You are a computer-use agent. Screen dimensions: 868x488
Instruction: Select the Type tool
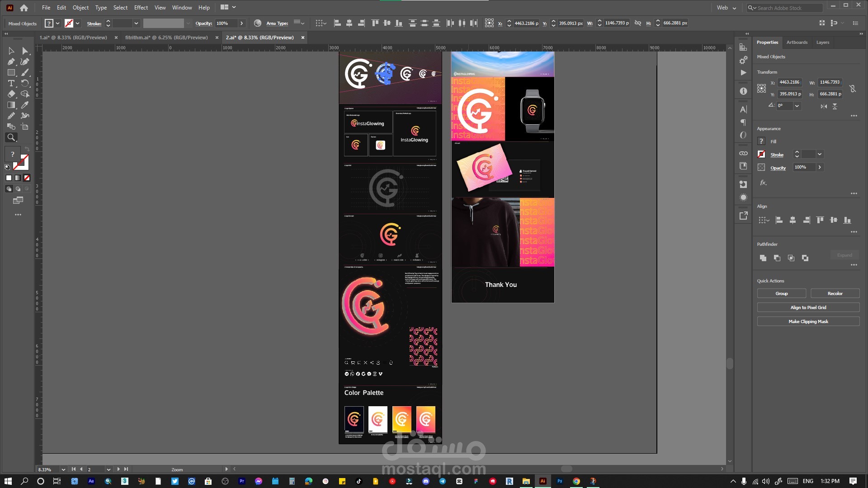(x=11, y=84)
